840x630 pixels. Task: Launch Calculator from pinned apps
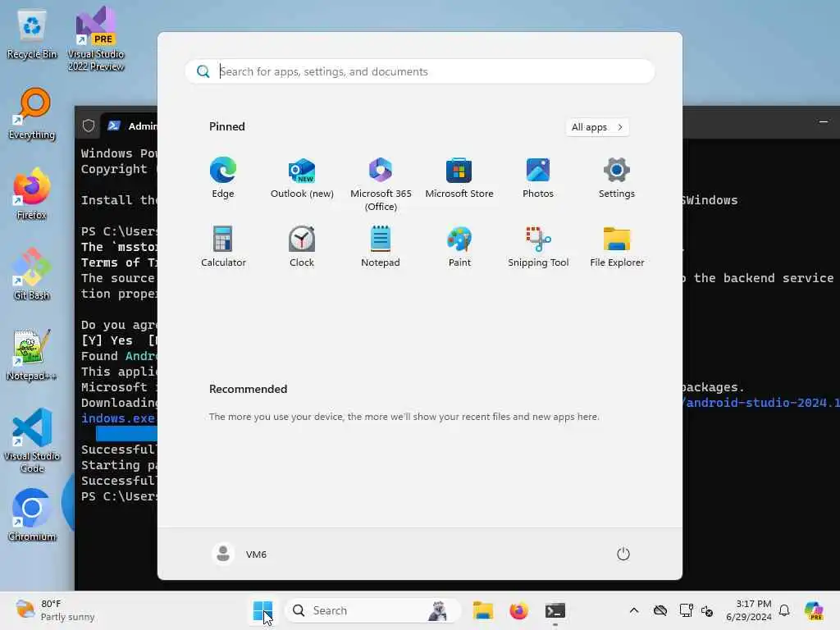click(223, 247)
